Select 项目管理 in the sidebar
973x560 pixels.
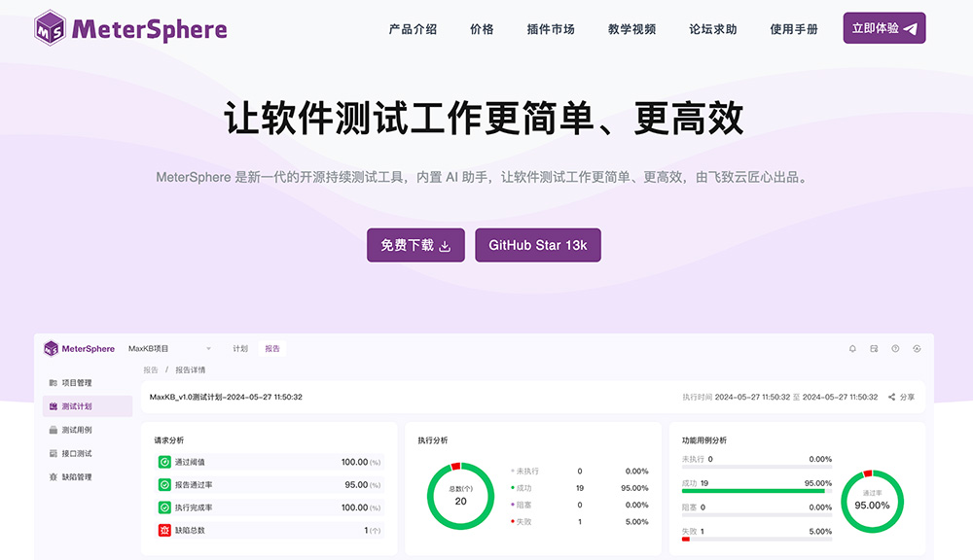pos(88,383)
